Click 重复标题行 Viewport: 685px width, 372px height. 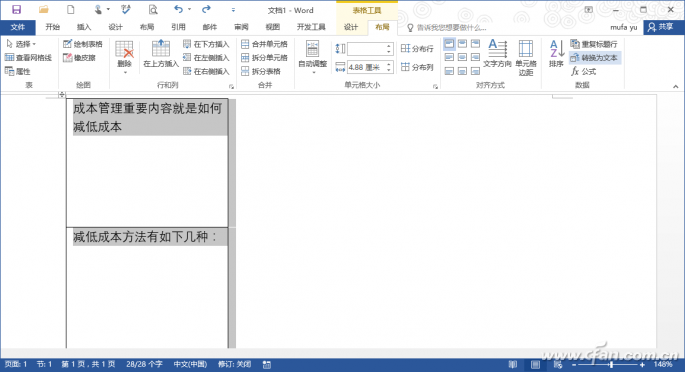[594, 44]
